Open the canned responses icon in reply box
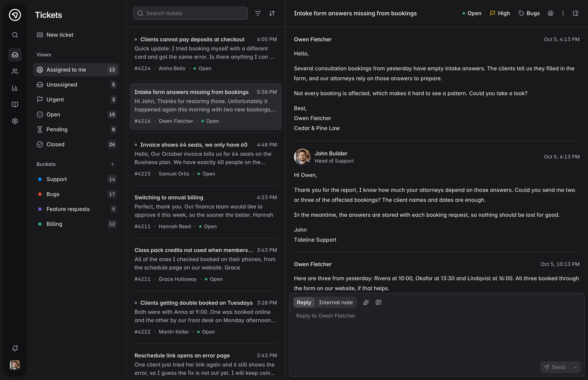 pos(378,302)
